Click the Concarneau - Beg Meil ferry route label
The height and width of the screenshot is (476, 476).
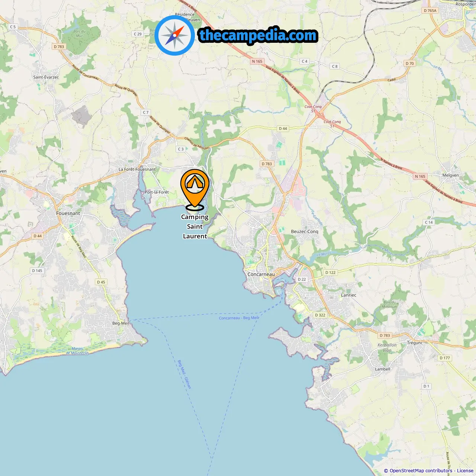pos(239,318)
